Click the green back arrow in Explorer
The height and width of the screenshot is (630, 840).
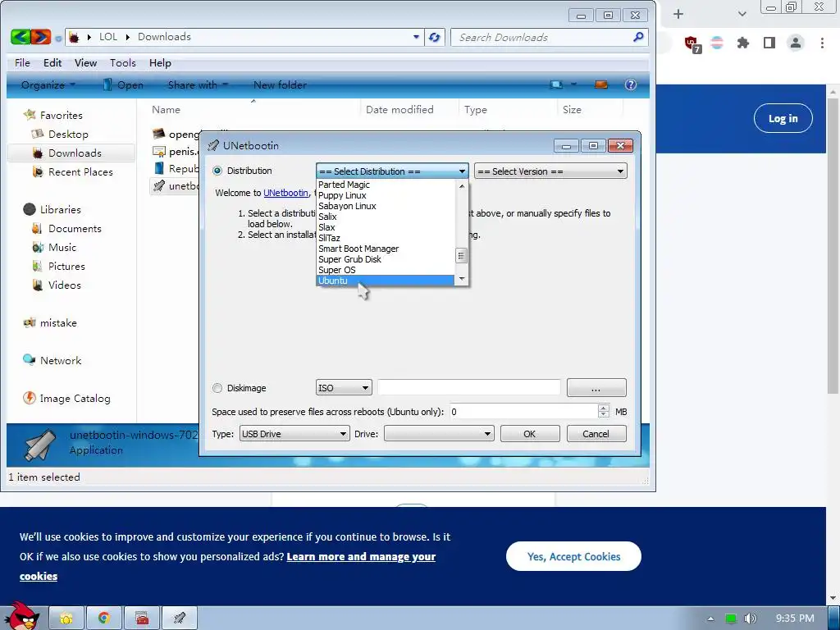point(21,36)
